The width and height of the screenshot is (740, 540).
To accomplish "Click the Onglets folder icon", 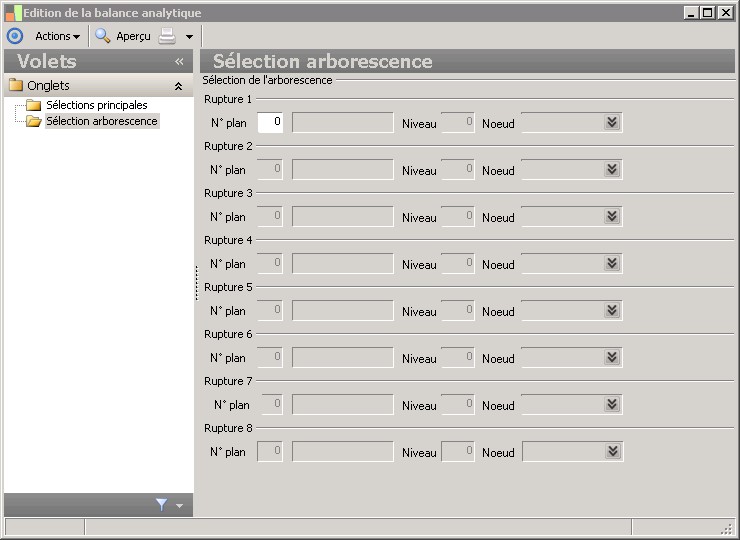I will (16, 85).
